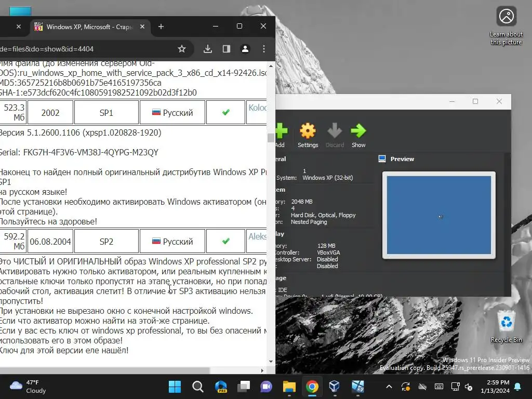Close the Windows XP, Microsoft tab
The width and height of the screenshot is (532, 399).
click(142, 26)
